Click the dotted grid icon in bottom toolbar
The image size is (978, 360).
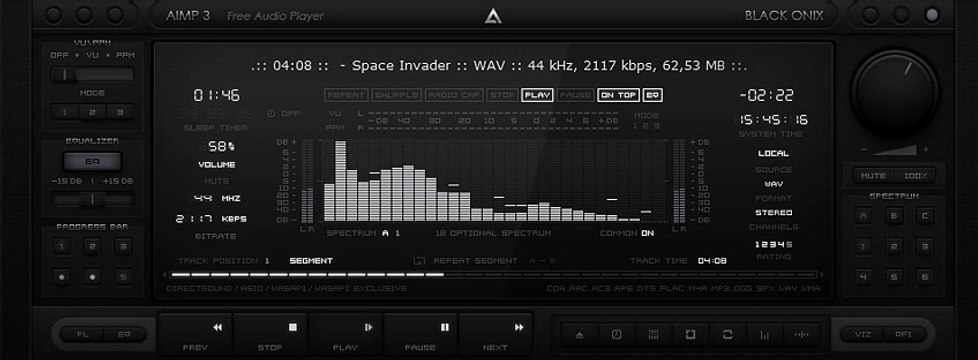[654, 335]
